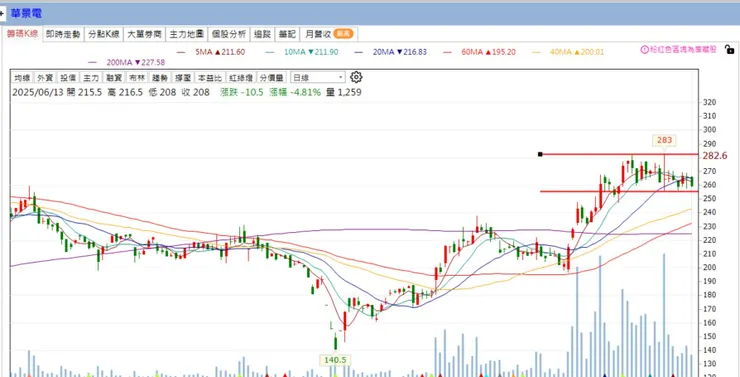Viewport: 740px width, 377px height.
Task: Click the 10MA 211.90 legend text
Action: point(311,52)
